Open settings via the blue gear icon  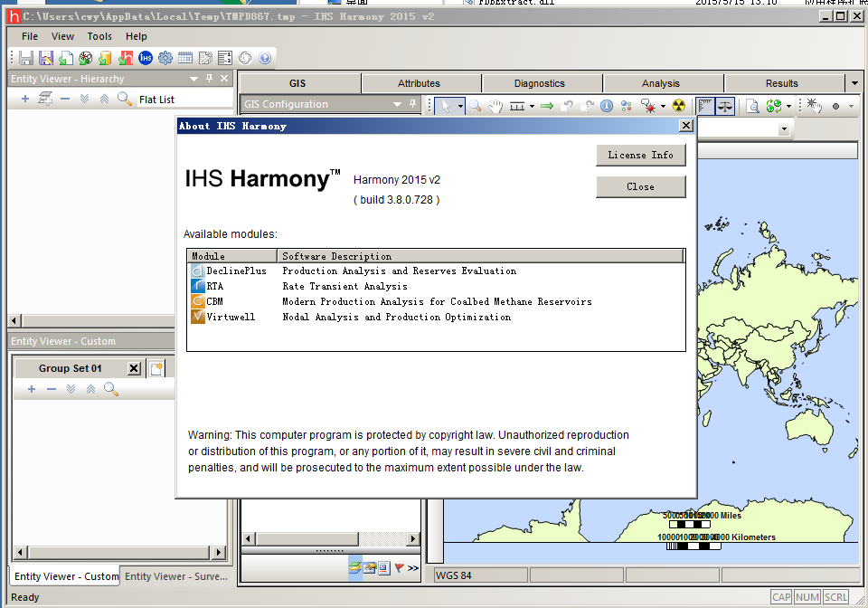tap(165, 58)
